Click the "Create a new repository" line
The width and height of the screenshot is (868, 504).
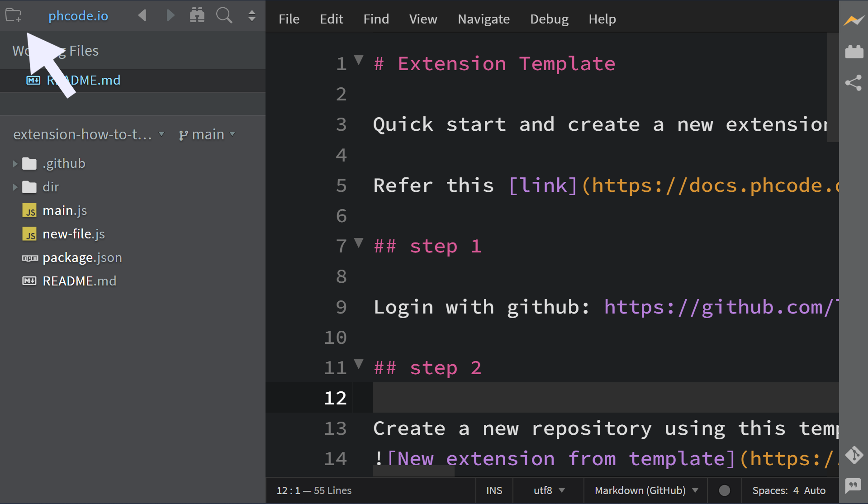[606, 428]
